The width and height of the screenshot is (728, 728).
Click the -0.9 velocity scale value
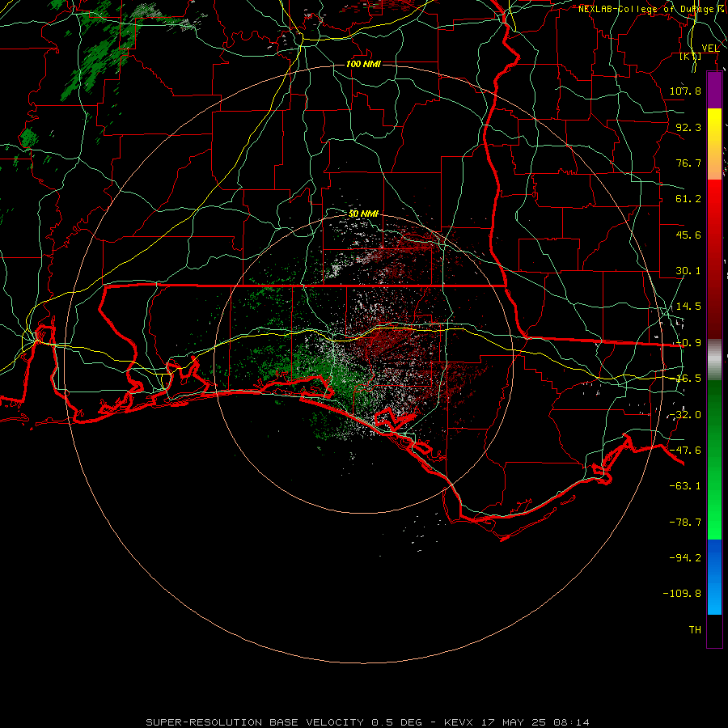[x=689, y=343]
